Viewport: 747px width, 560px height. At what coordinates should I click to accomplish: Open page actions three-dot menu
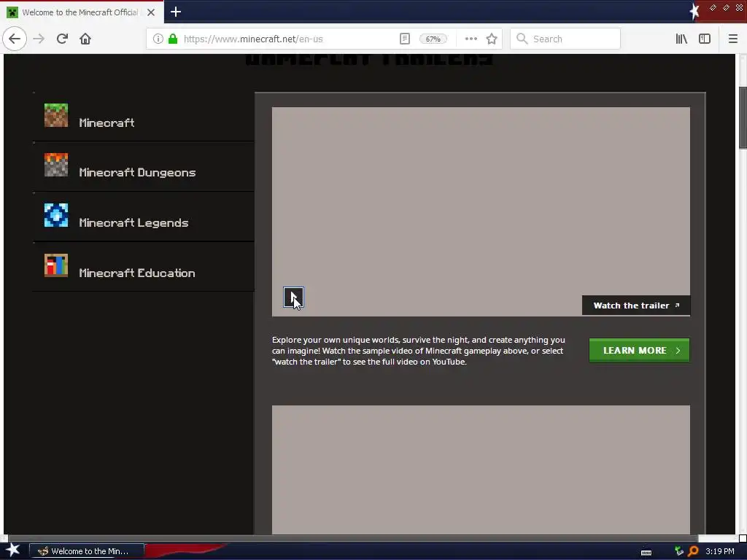click(x=471, y=39)
